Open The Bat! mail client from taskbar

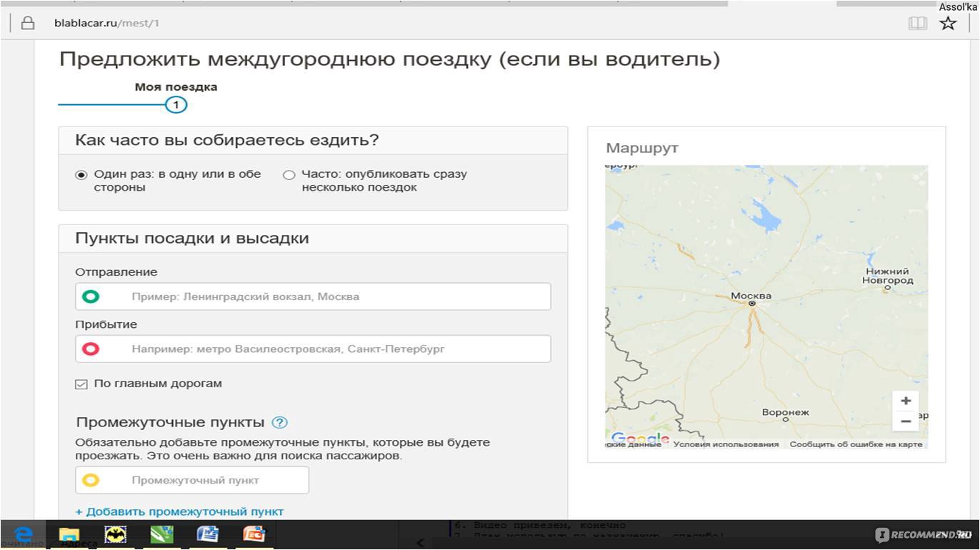tap(115, 534)
